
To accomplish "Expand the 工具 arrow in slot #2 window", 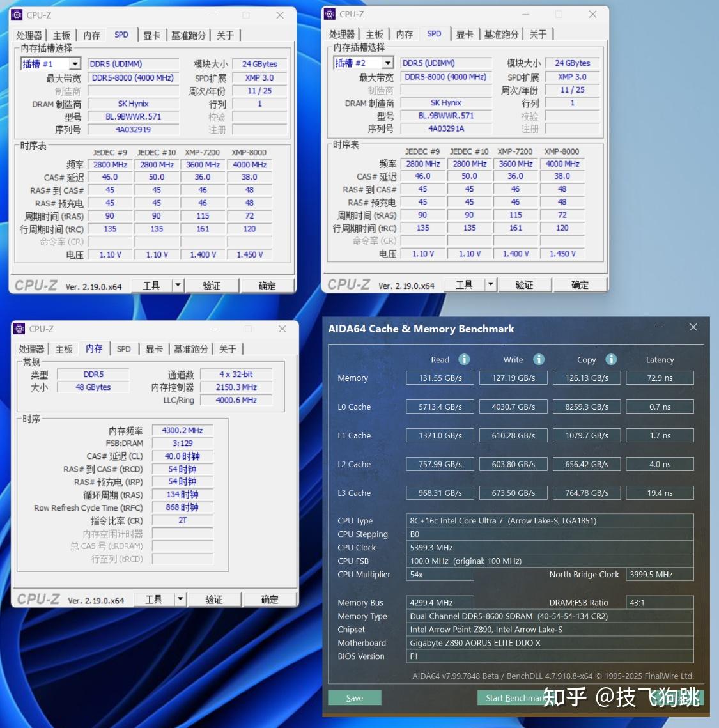I will pos(491,284).
